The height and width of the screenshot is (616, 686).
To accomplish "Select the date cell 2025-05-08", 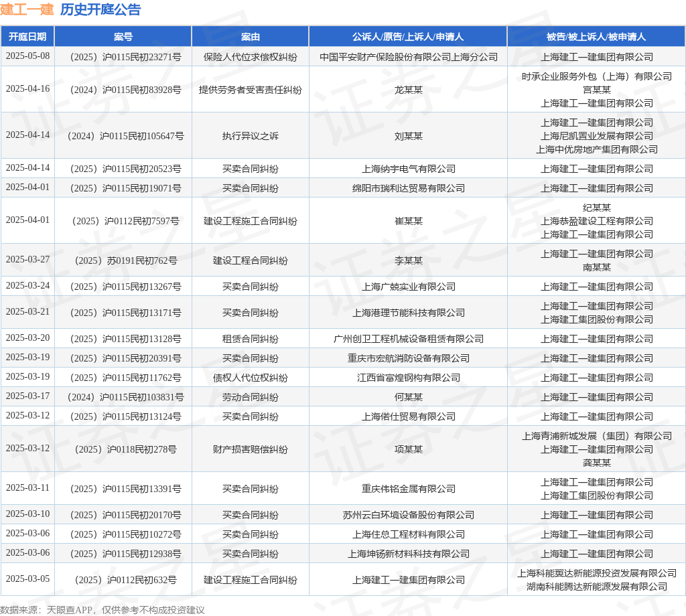I will (27, 56).
